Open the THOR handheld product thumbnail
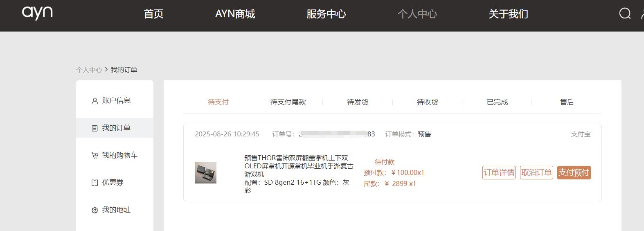 pos(205,172)
